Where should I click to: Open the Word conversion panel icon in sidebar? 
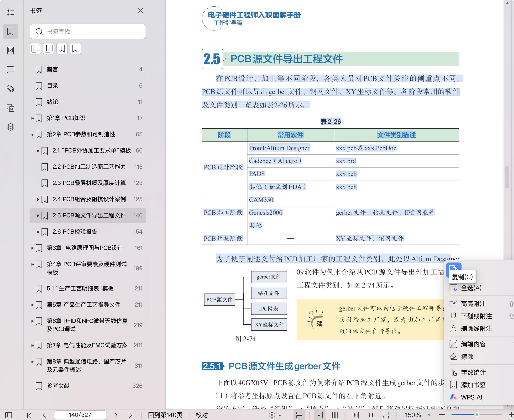10,108
